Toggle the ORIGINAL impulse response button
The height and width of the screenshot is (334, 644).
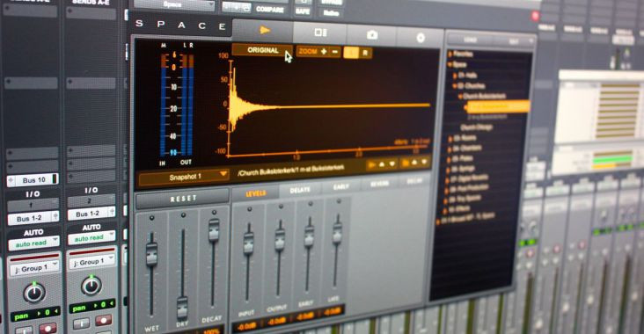click(263, 50)
